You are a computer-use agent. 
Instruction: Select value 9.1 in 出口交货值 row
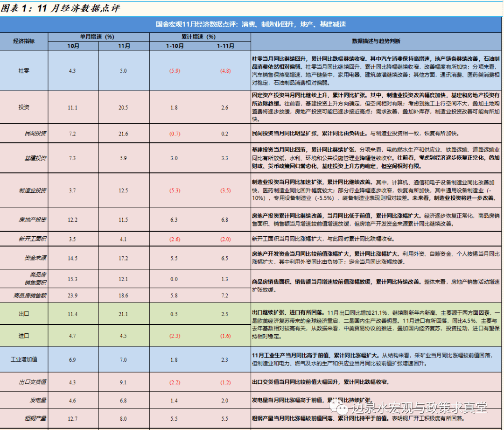point(123,383)
